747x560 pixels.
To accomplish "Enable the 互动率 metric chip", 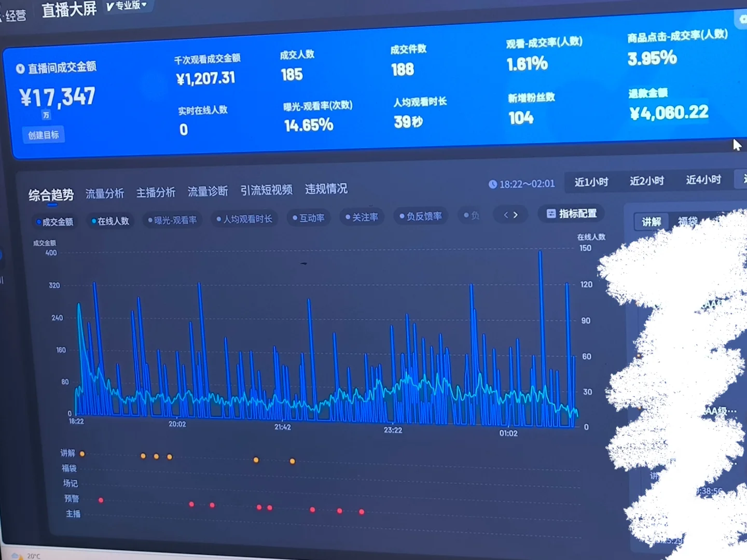I will [308, 218].
